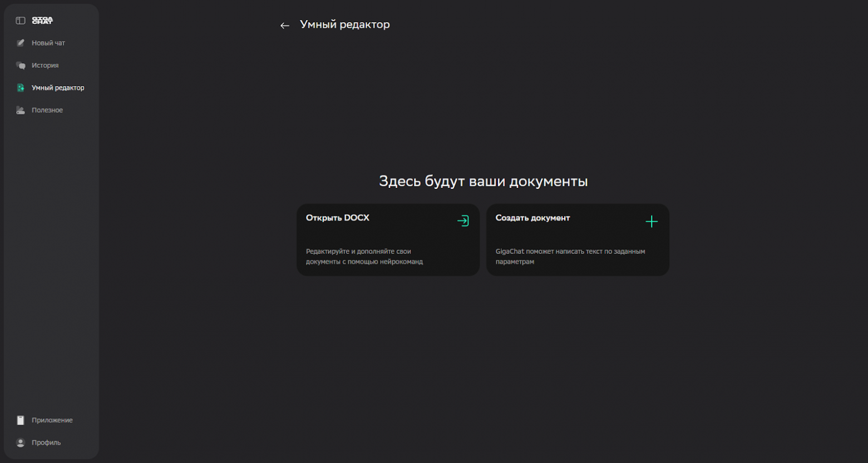Click the Открыть DOCX card
Image resolution: width=868 pixels, height=463 pixels.
(x=388, y=240)
